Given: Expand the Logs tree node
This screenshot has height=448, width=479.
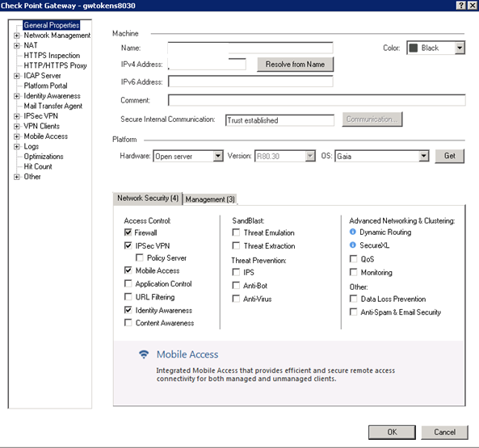Looking at the screenshot, I should (x=16, y=146).
